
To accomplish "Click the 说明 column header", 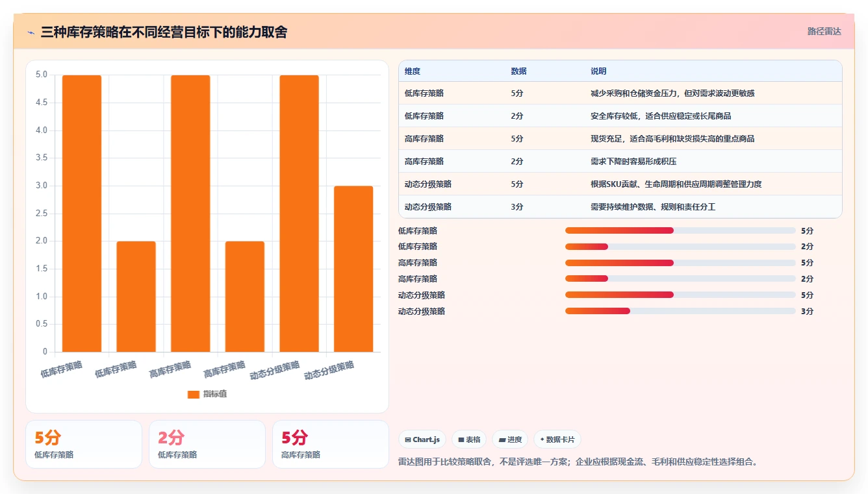I will coord(598,71).
